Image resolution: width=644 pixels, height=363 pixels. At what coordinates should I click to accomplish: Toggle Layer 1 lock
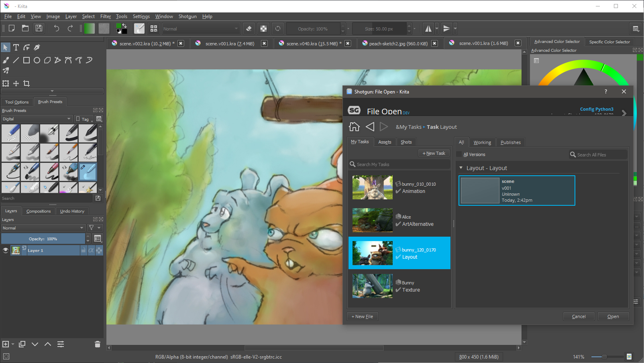tap(84, 250)
